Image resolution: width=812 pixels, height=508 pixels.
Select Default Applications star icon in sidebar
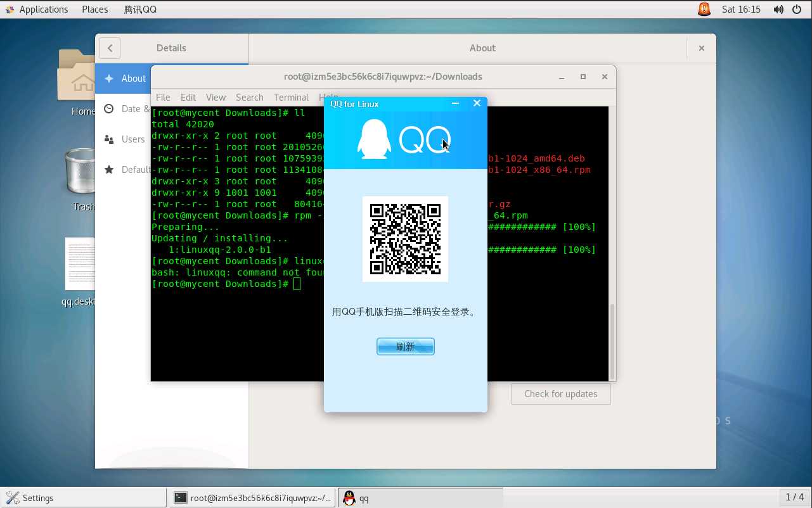[109, 170]
